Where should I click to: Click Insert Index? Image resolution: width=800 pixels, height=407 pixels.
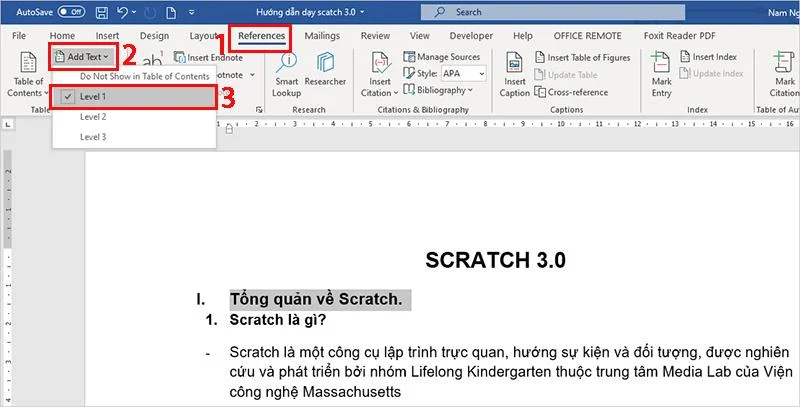point(708,57)
